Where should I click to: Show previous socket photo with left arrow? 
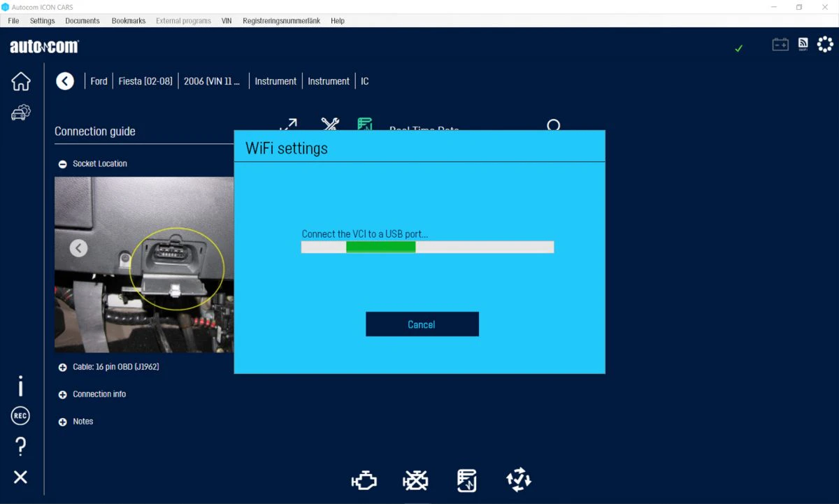click(79, 248)
